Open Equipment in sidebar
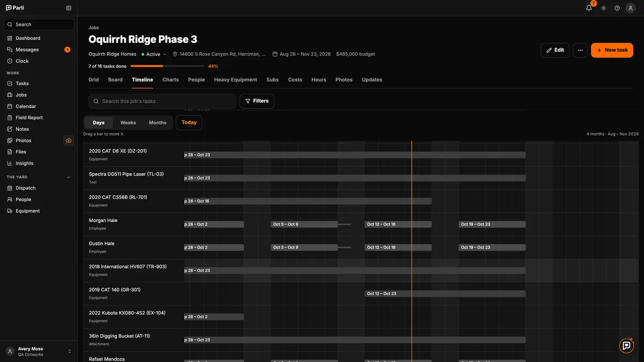The height and width of the screenshot is (362, 644). [x=39, y=211]
